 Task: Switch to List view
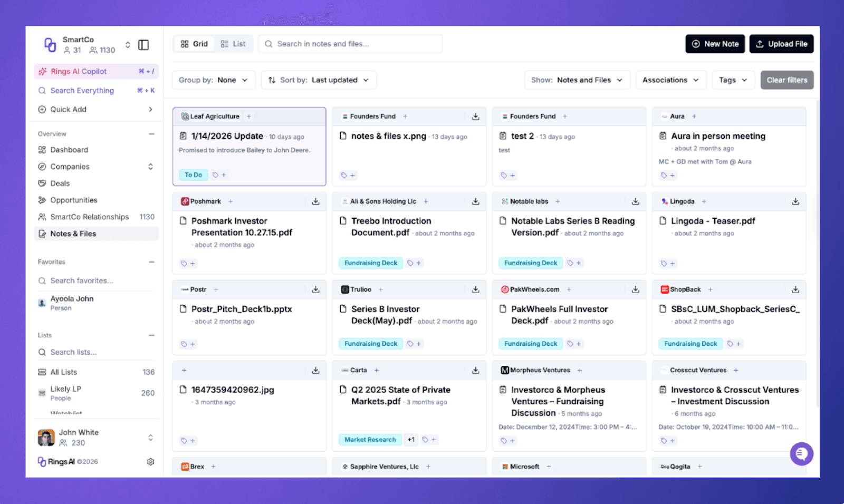[x=234, y=44]
